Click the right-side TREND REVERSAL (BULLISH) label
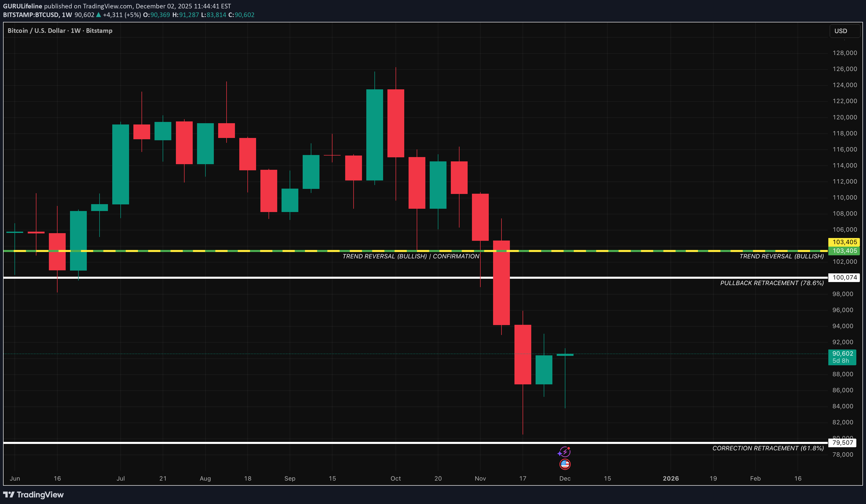 point(781,256)
